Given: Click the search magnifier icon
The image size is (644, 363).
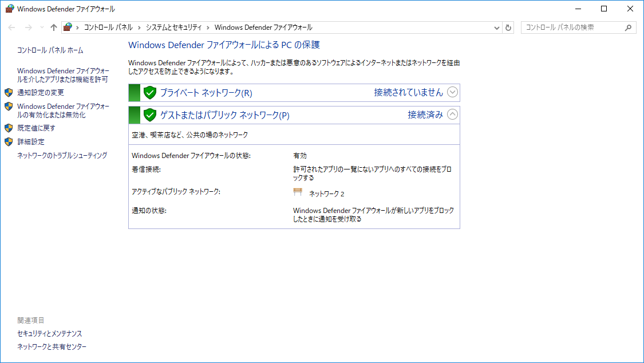Looking at the screenshot, I should click(x=628, y=27).
